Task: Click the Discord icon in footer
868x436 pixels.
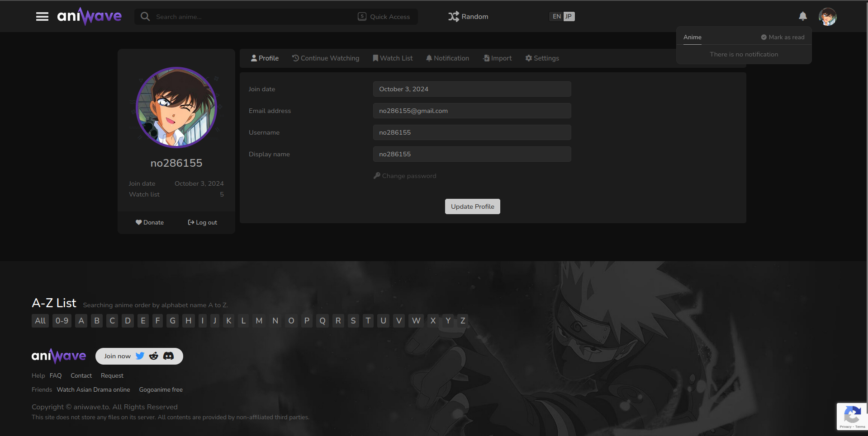Action: pos(168,356)
